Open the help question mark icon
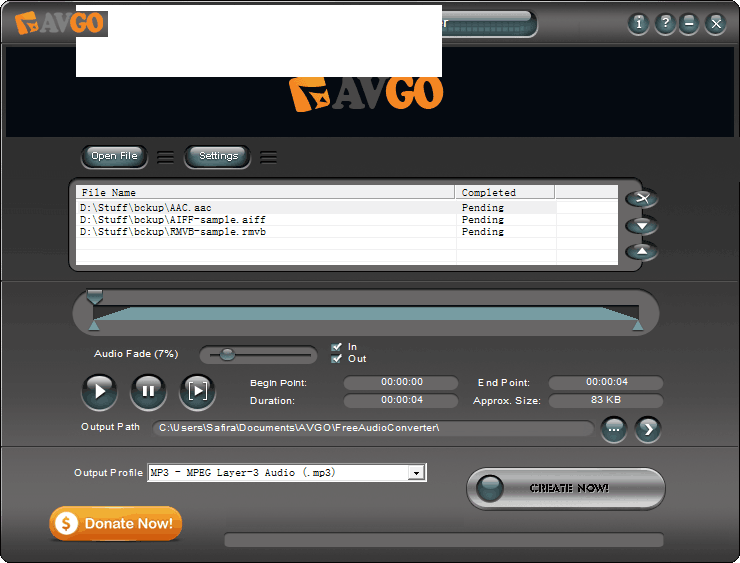The image size is (740, 563). click(x=665, y=23)
